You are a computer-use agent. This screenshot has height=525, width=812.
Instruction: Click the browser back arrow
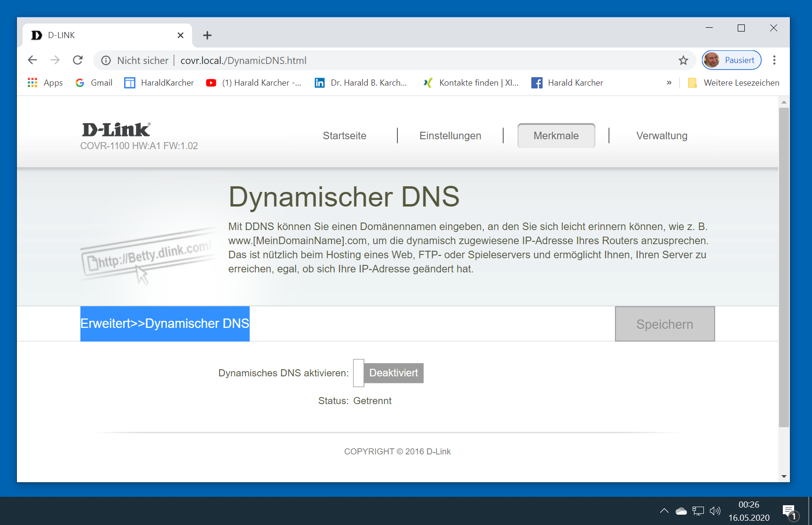[x=32, y=60]
